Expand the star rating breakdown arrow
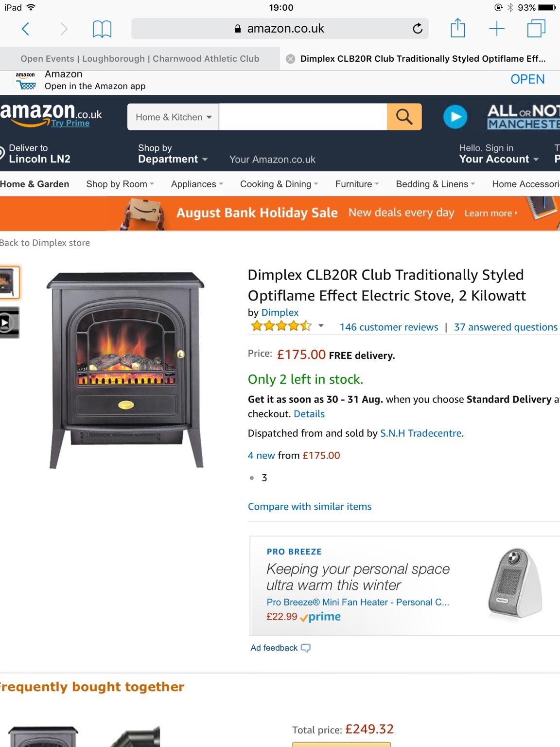The width and height of the screenshot is (560, 747). click(321, 326)
